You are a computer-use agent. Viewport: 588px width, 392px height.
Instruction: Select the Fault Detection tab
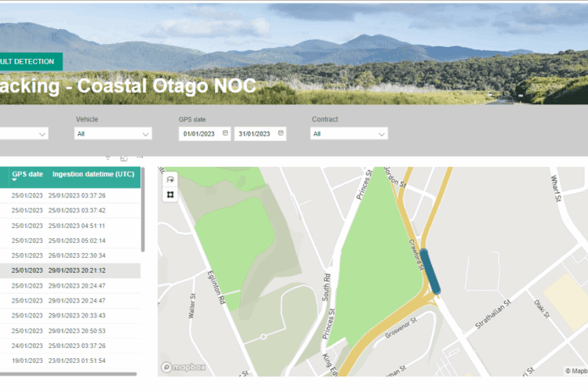[30, 61]
